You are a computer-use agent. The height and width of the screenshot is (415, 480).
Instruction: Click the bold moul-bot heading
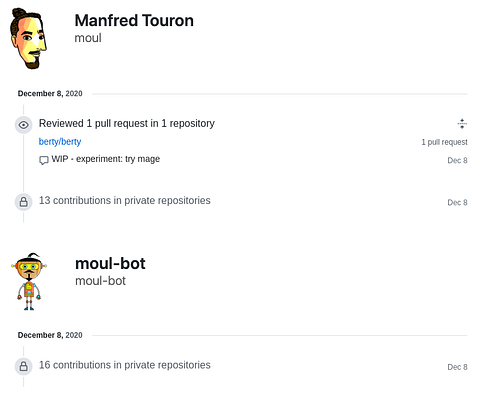coord(110,263)
